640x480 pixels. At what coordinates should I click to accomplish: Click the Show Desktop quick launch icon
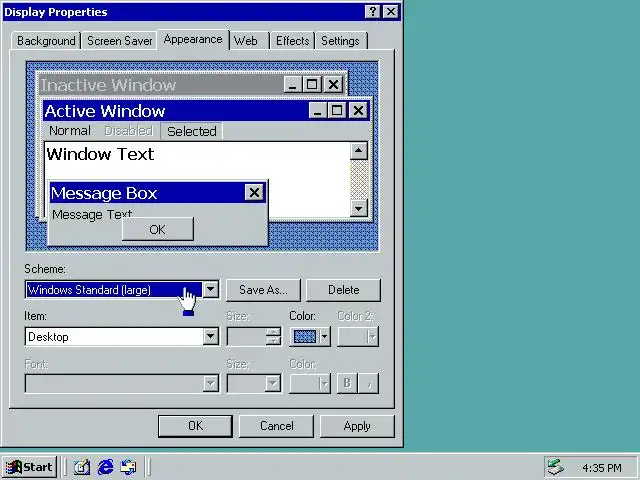click(x=82, y=467)
